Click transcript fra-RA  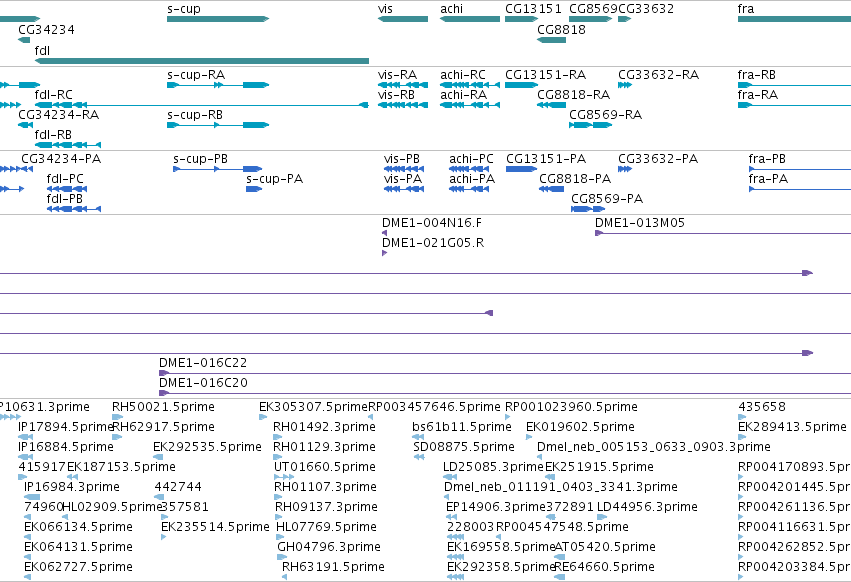coord(794,105)
